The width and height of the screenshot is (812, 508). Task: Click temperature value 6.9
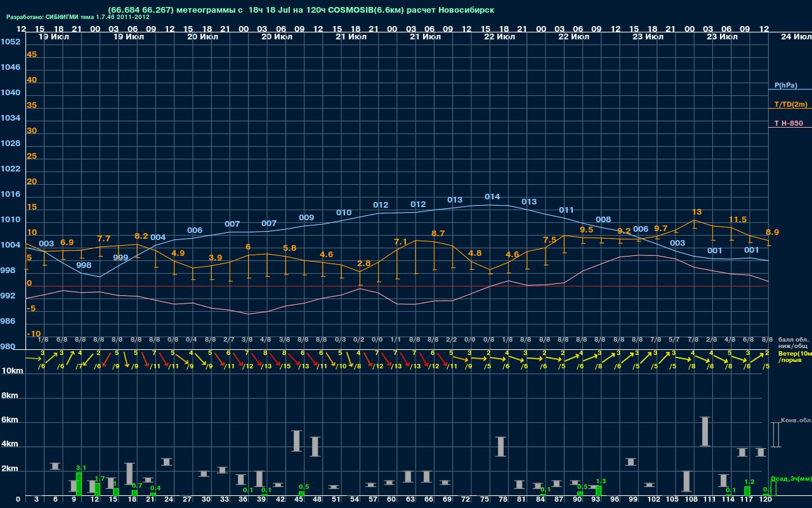67,243
